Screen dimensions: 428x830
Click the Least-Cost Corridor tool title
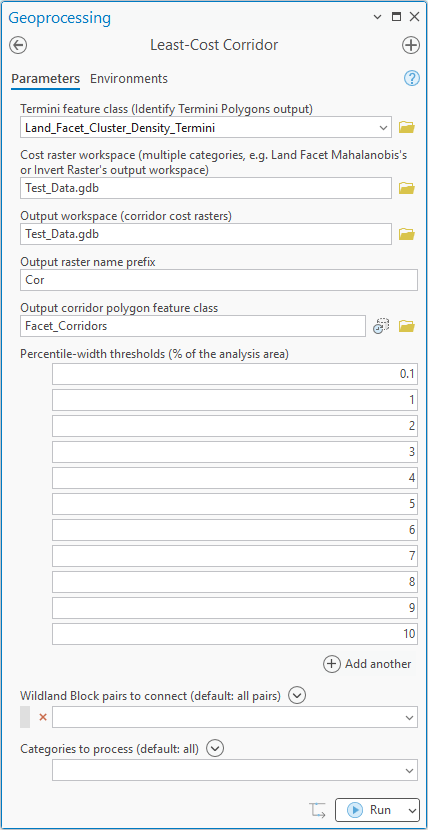pyautogui.click(x=214, y=45)
